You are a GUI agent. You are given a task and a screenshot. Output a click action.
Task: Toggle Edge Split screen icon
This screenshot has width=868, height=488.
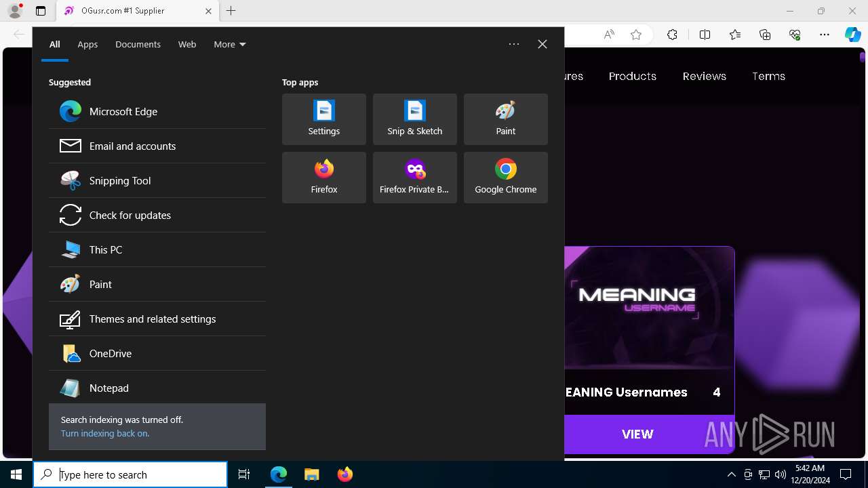pos(705,35)
